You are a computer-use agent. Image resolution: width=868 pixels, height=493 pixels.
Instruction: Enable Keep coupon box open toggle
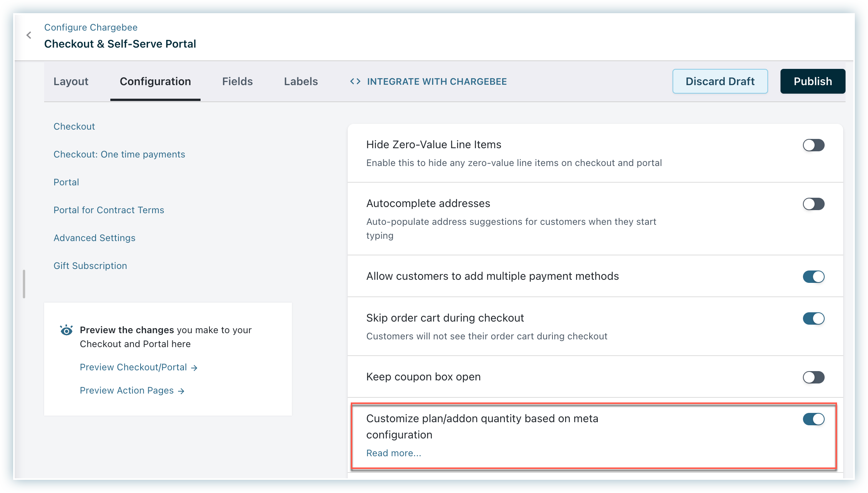[x=813, y=377]
